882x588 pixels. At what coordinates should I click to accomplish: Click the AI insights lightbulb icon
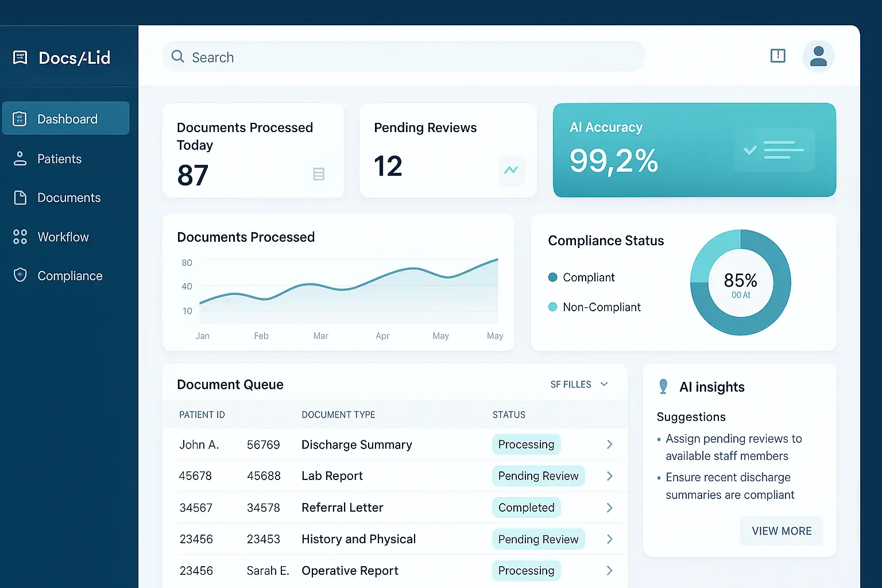[x=663, y=386]
